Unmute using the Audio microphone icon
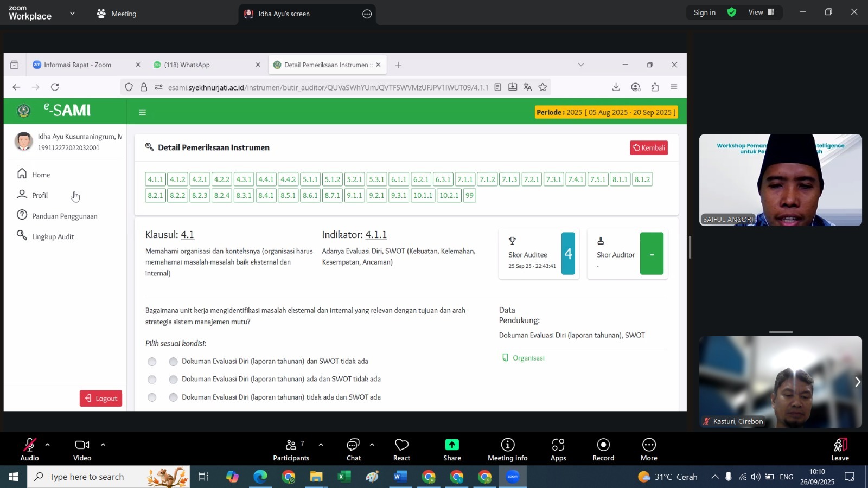Screen dimensions: 868x488 [29, 445]
